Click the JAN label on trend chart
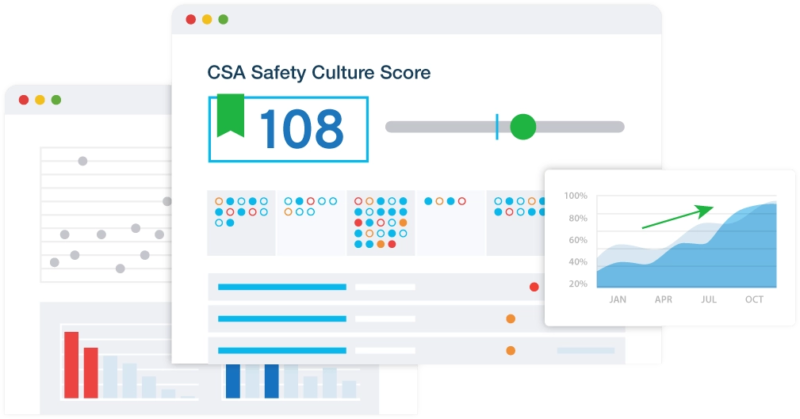Viewport: 800px width, 419px height. point(618,300)
